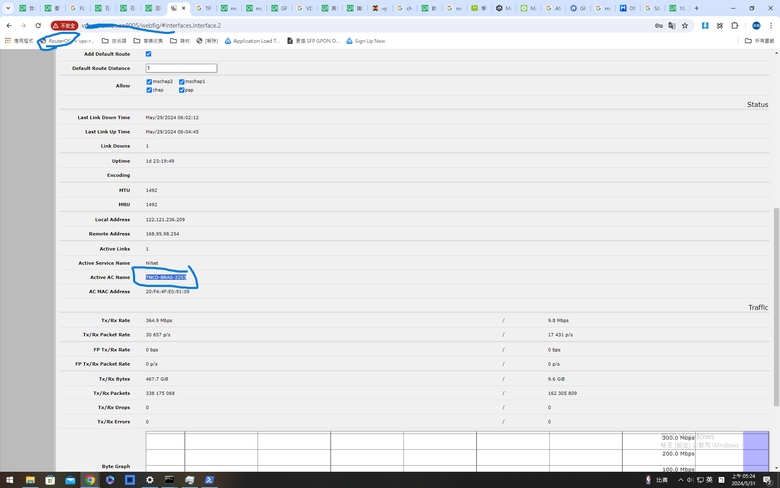
Task: Open the notification center icon
Action: 767,480
